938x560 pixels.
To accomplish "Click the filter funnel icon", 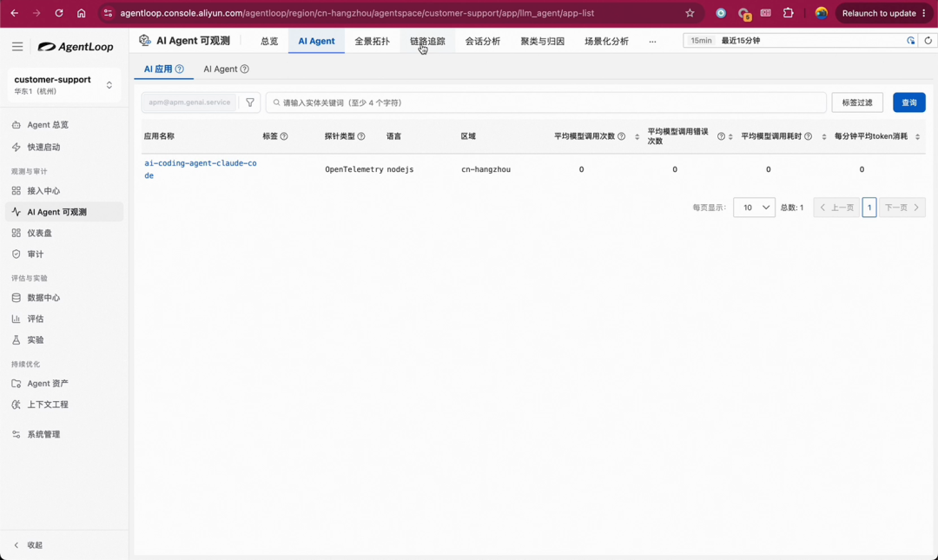I will click(250, 102).
